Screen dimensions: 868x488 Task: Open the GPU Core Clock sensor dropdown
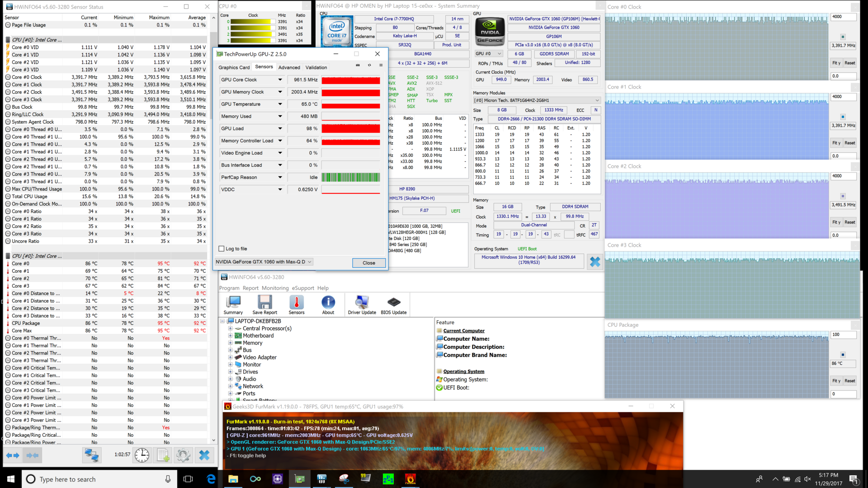tap(280, 80)
